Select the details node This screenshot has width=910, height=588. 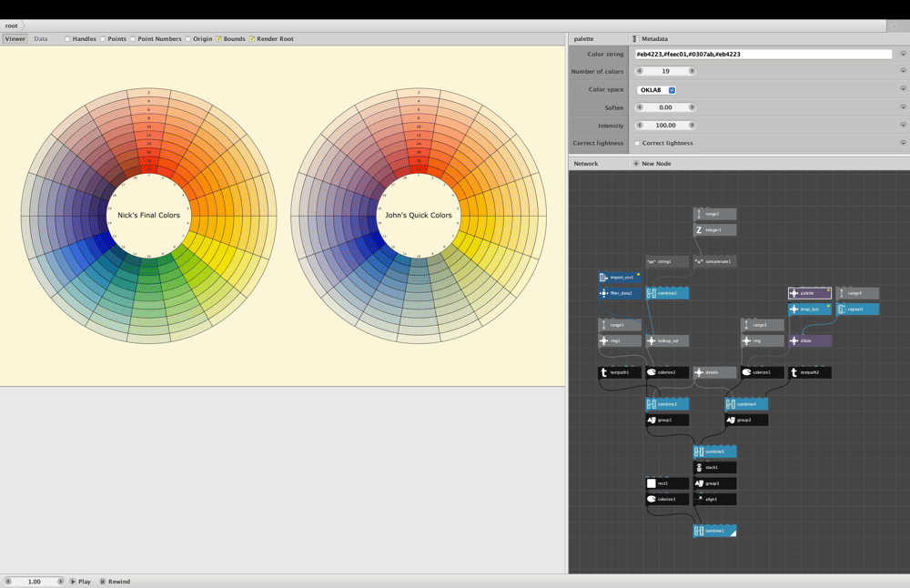click(x=715, y=372)
